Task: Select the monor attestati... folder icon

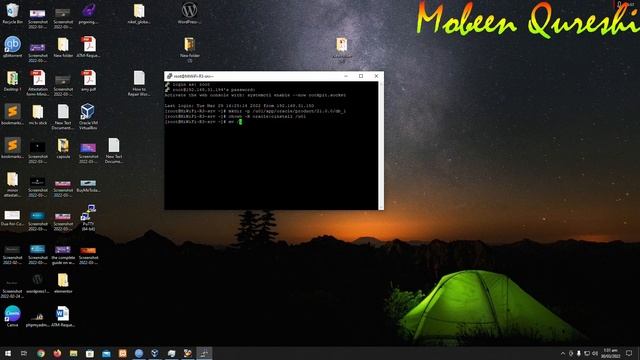Action: click(12, 184)
